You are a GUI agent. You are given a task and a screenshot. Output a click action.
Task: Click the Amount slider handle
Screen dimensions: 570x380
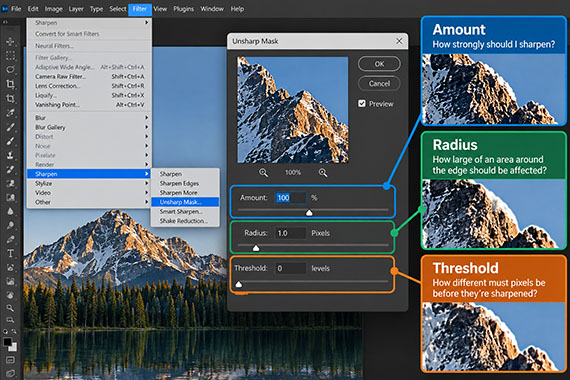[x=309, y=212]
